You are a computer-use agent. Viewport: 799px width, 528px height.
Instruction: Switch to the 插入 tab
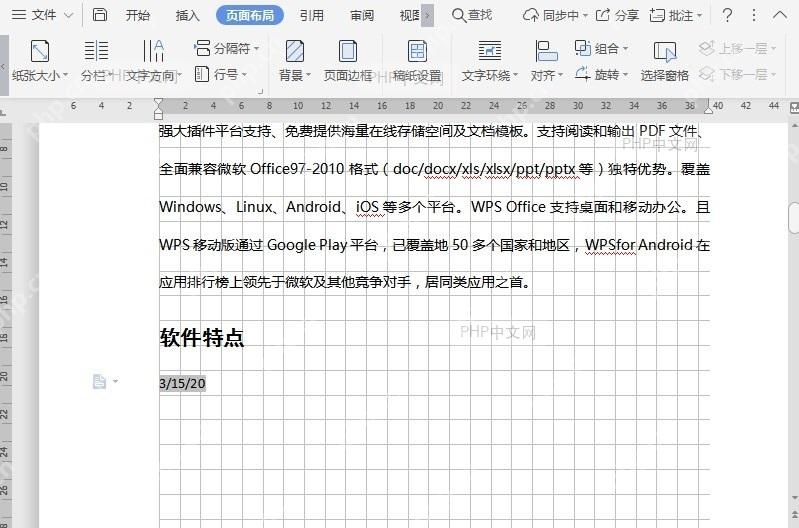187,16
